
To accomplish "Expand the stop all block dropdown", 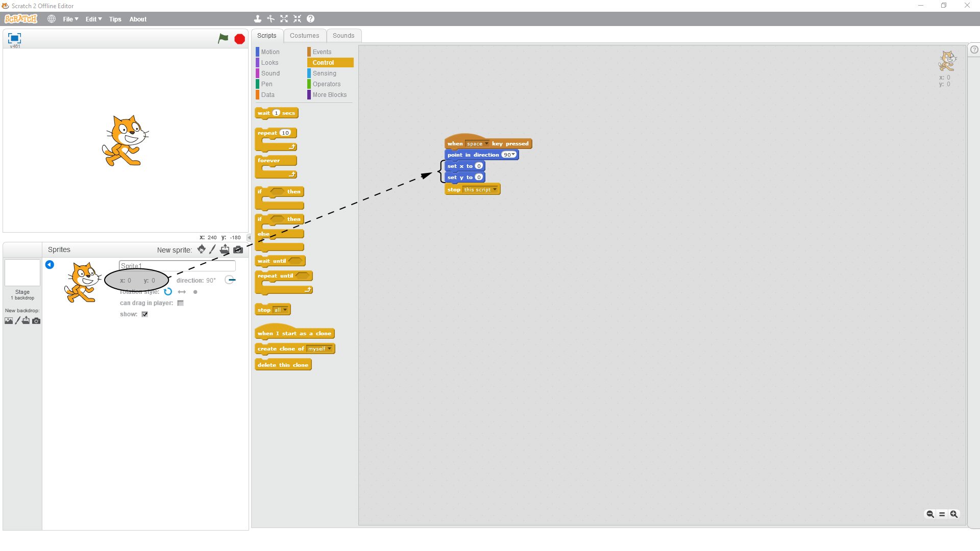I will [285, 310].
